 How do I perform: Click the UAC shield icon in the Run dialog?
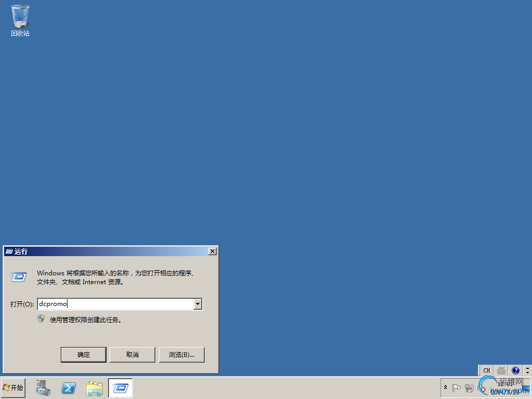click(x=41, y=320)
